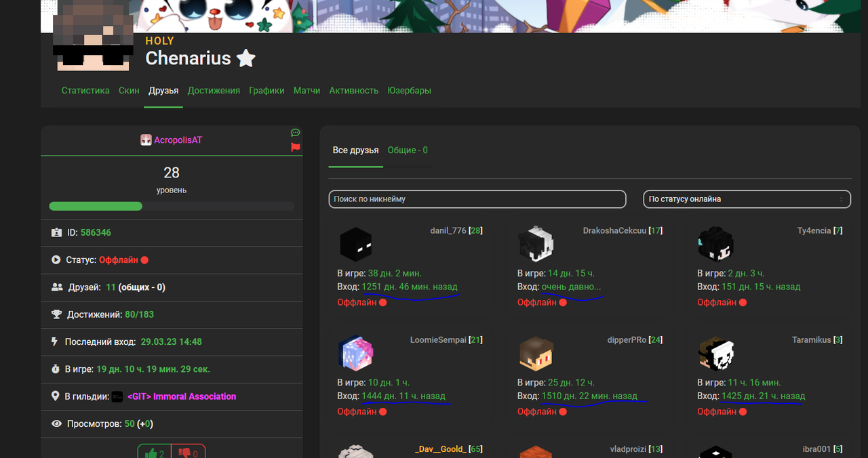Click the ID card icon beside ID
The image size is (868, 458).
pyautogui.click(x=56, y=232)
